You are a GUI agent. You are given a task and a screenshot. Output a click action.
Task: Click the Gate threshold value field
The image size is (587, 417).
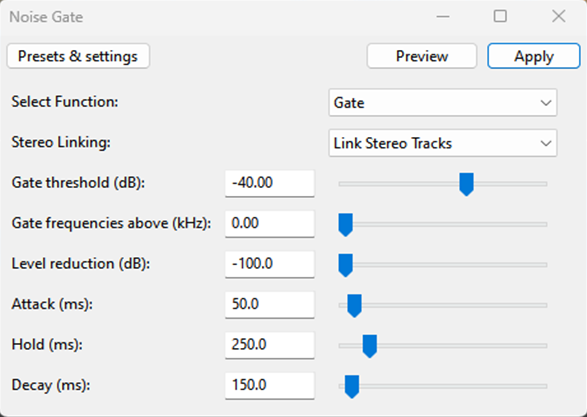point(270,183)
